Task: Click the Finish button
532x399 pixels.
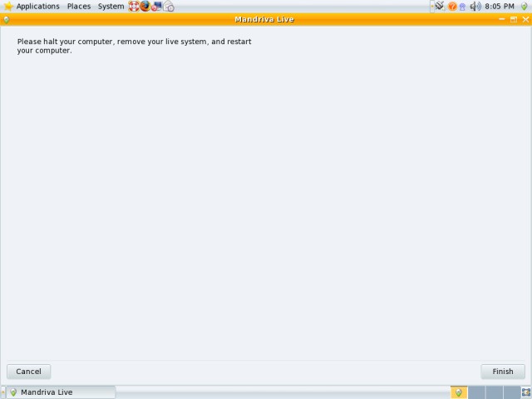Action: pyautogui.click(x=502, y=372)
